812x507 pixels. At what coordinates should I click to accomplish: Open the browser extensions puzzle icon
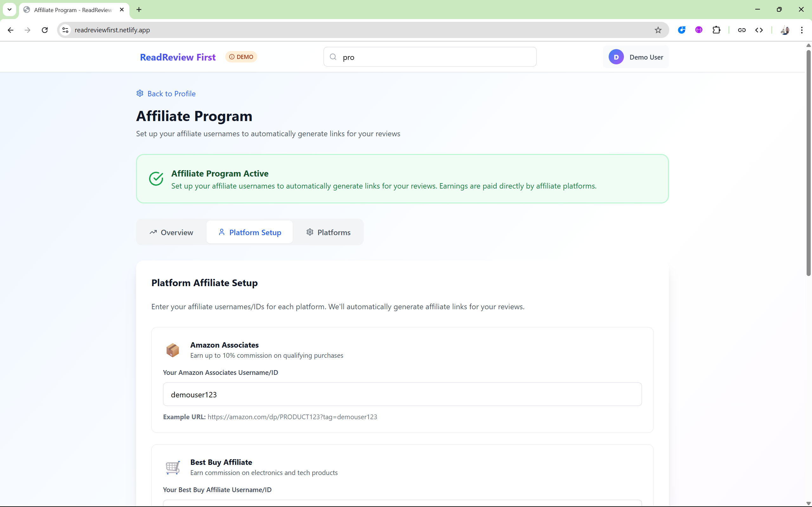tap(716, 30)
